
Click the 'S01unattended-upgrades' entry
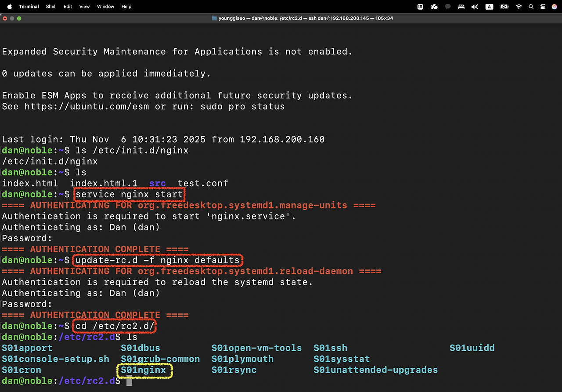375,370
